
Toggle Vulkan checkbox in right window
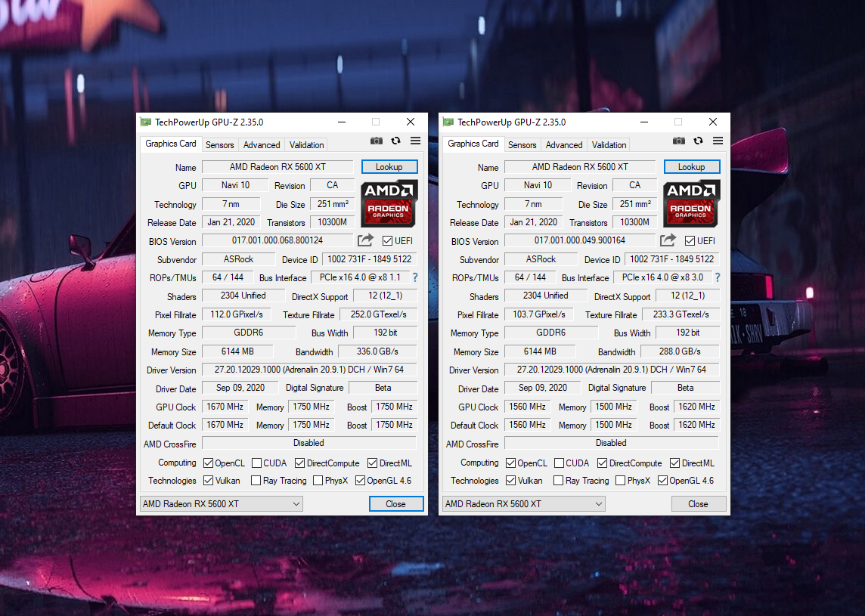510,481
